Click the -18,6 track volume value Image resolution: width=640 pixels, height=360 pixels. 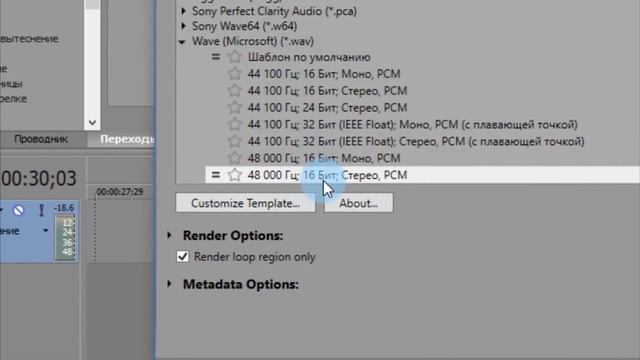(x=64, y=208)
